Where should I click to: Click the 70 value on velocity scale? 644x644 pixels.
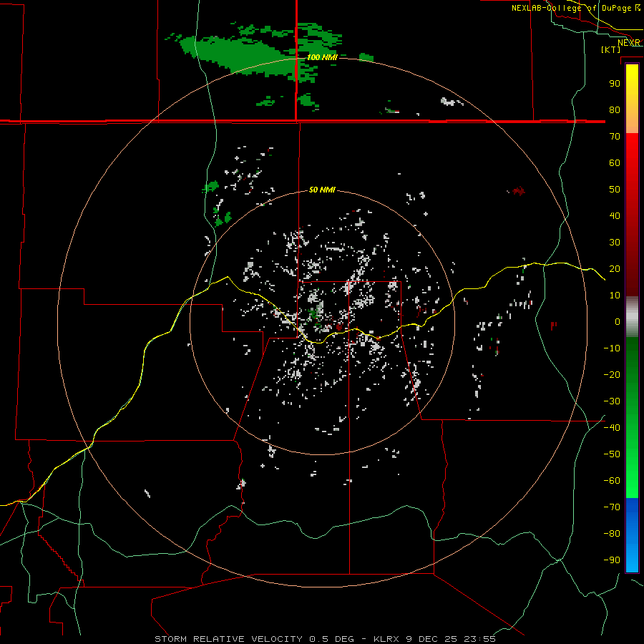615,137
